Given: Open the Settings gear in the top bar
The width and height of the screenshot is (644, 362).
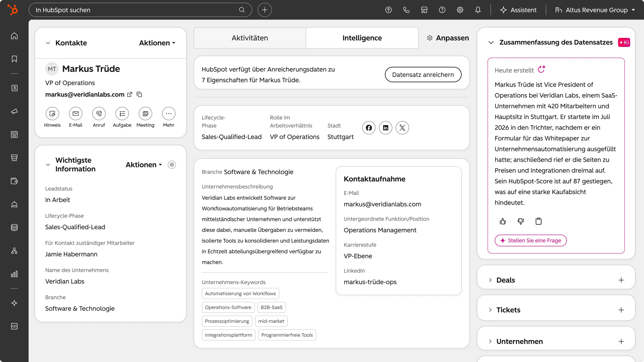Looking at the screenshot, I should pos(460,10).
